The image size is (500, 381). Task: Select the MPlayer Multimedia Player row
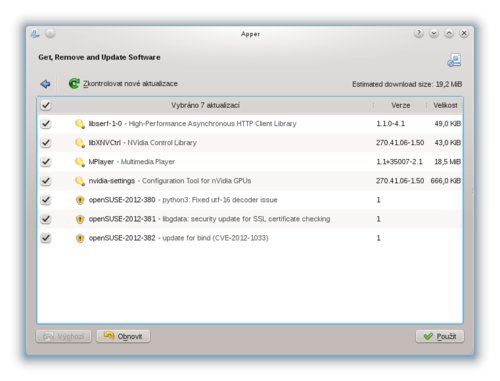[250, 162]
